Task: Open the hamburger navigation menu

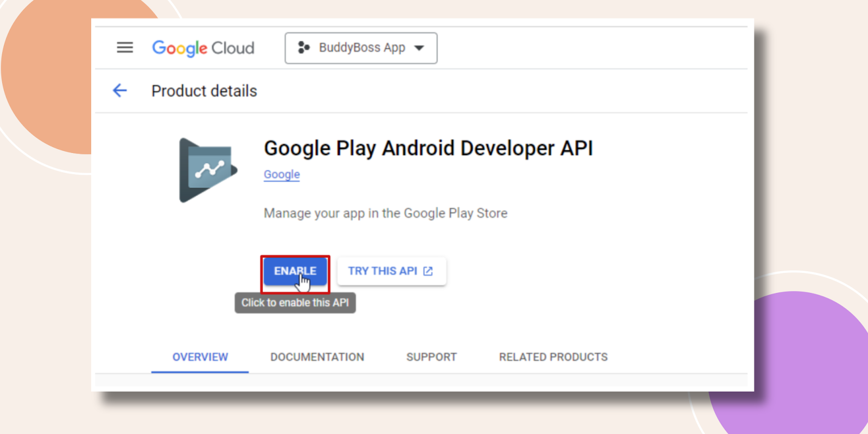Action: [x=125, y=48]
